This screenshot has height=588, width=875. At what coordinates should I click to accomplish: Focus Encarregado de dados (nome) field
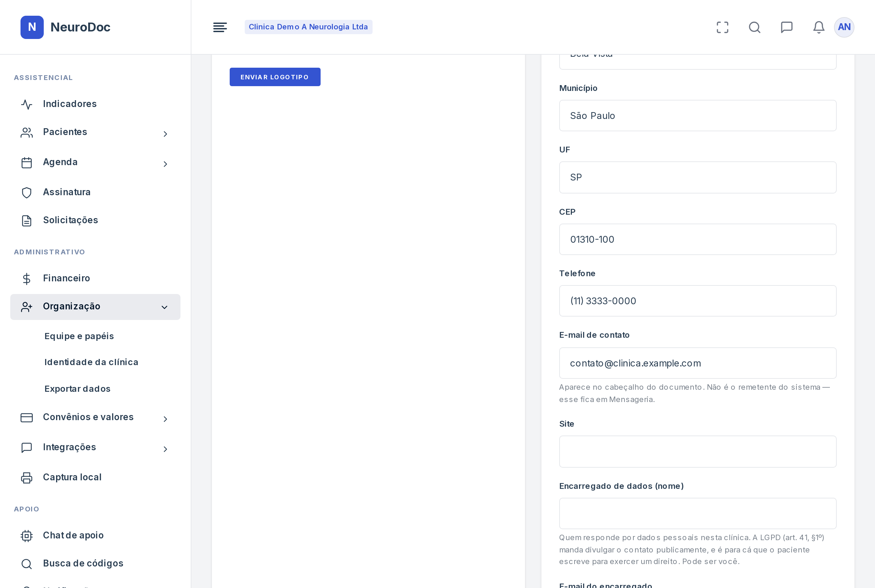click(697, 513)
